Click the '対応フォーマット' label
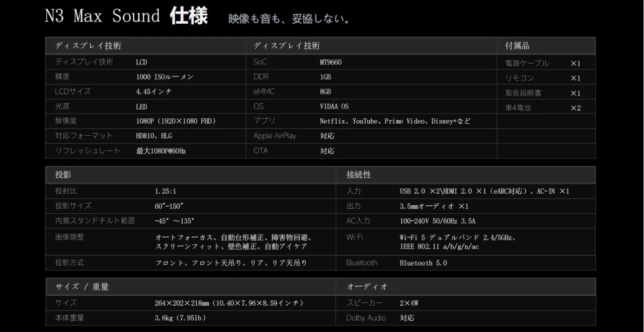This screenshot has width=644, height=332. point(84,136)
